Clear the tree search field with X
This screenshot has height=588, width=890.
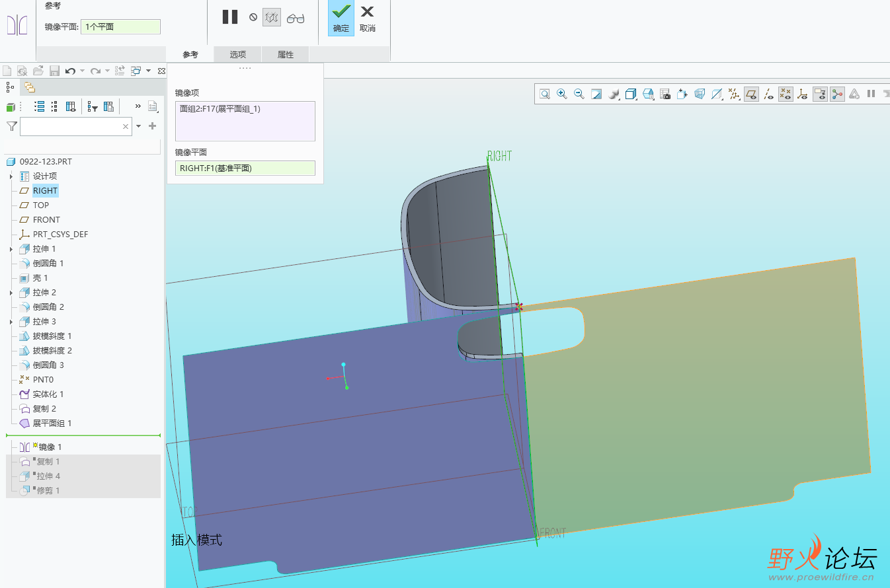[126, 126]
